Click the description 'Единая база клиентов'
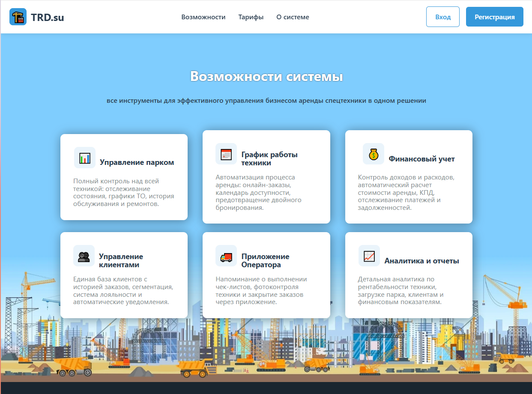The image size is (532, 394). click(x=123, y=290)
